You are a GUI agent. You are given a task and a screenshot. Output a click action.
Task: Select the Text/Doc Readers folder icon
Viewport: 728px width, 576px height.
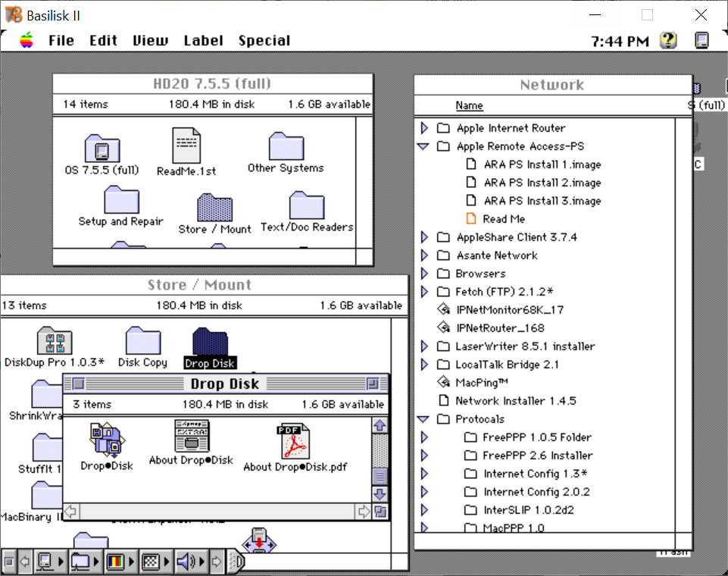307,205
